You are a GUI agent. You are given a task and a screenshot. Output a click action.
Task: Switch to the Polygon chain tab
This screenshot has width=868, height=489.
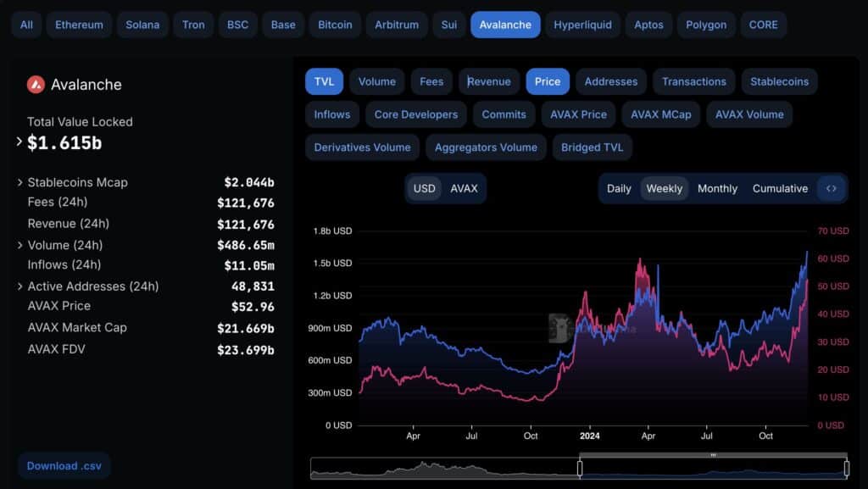click(x=706, y=25)
